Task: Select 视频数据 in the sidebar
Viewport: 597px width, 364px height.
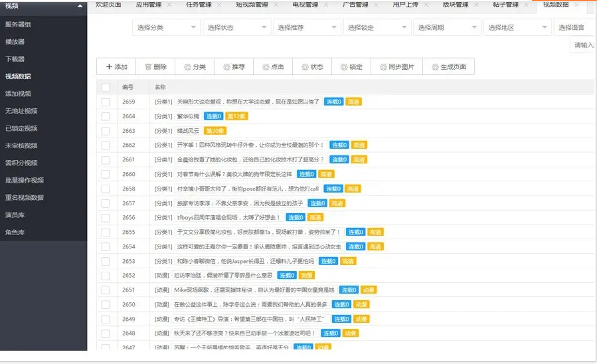Action: [18, 76]
